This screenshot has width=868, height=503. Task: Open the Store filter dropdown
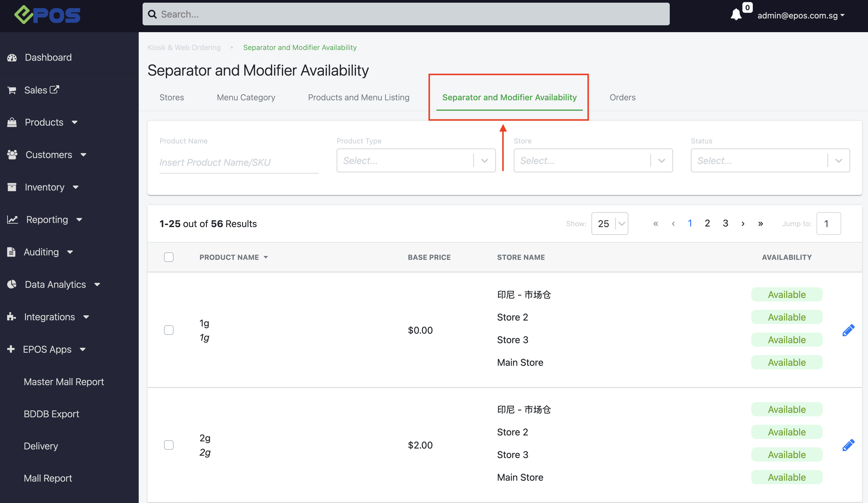coord(593,160)
